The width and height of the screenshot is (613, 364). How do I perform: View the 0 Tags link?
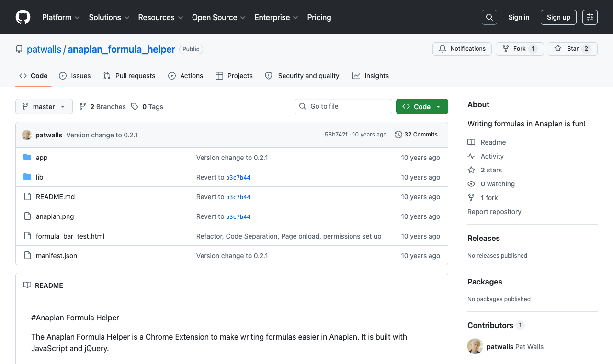[148, 107]
